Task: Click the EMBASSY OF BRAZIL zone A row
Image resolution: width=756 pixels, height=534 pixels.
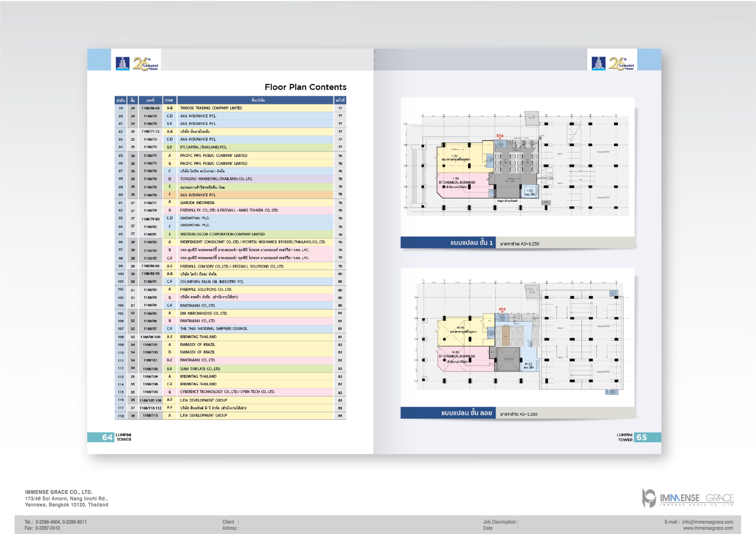Action: click(197, 345)
